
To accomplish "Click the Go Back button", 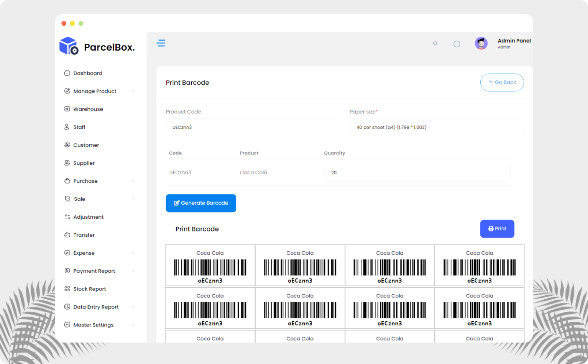I will [x=502, y=82].
